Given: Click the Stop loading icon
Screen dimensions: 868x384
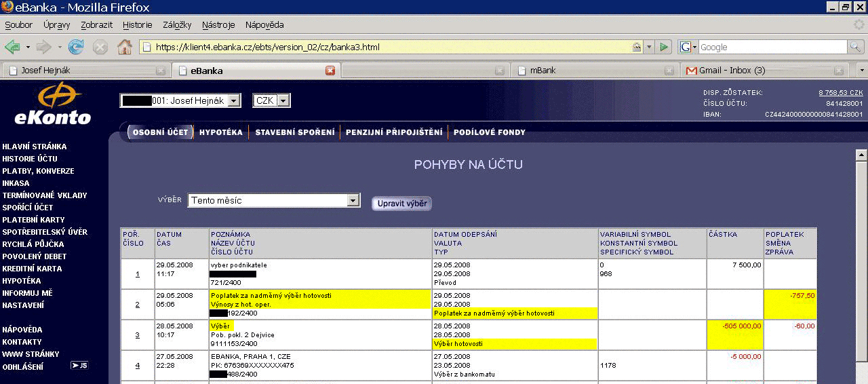Looking at the screenshot, I should click(100, 47).
